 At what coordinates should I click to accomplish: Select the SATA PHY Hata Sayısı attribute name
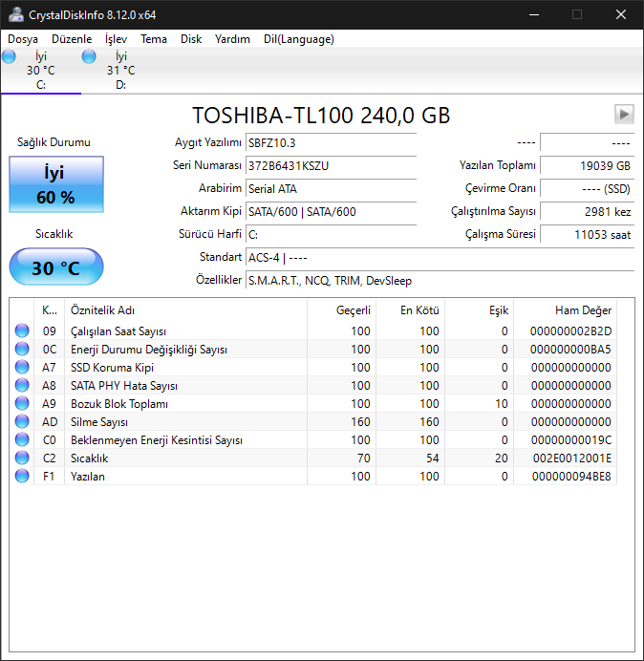pos(124,386)
